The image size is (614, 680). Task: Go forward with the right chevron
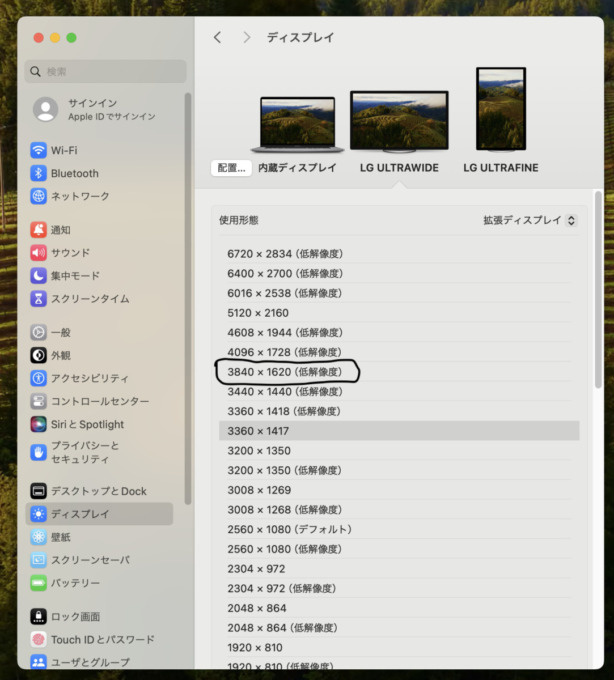(247, 37)
